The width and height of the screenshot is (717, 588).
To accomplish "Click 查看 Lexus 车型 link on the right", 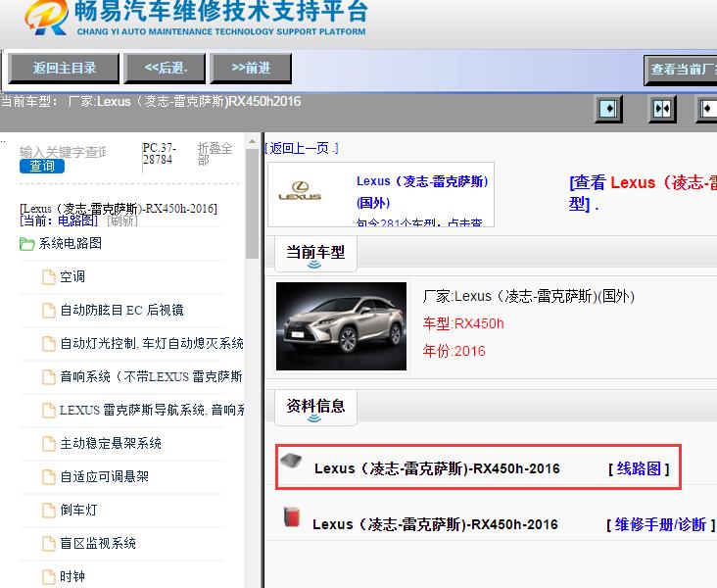I will 643,193.
